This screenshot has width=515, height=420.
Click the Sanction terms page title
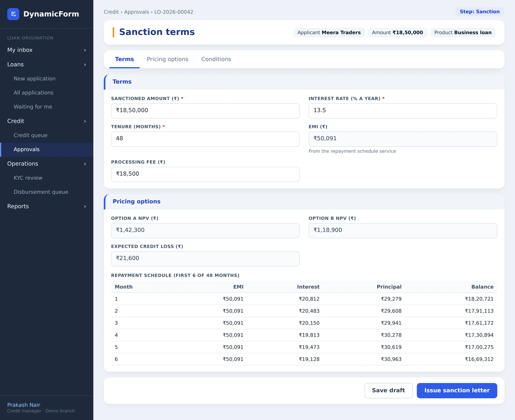[x=157, y=32]
